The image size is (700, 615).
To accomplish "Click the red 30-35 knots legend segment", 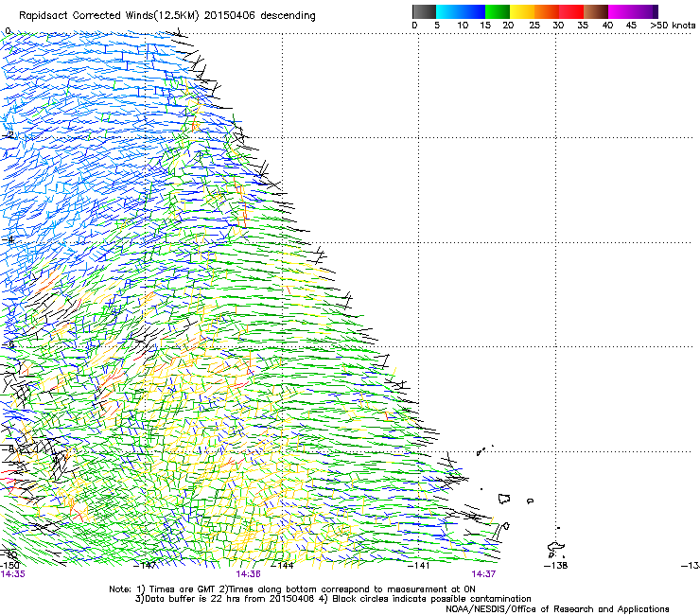I will pos(571,11).
